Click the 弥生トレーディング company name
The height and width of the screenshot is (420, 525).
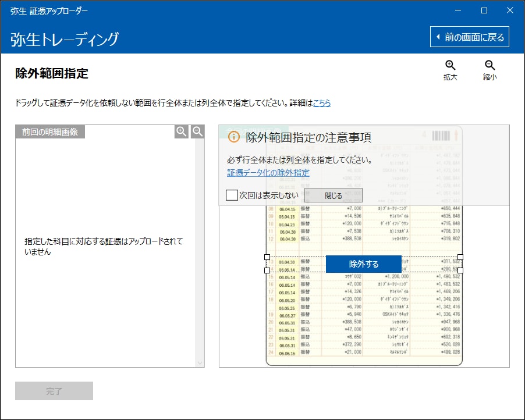(x=65, y=39)
